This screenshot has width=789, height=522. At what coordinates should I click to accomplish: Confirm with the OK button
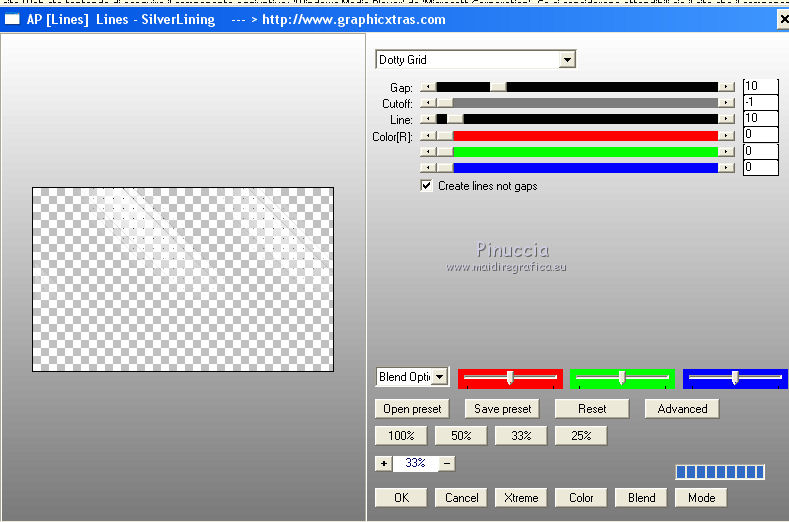pyautogui.click(x=401, y=497)
